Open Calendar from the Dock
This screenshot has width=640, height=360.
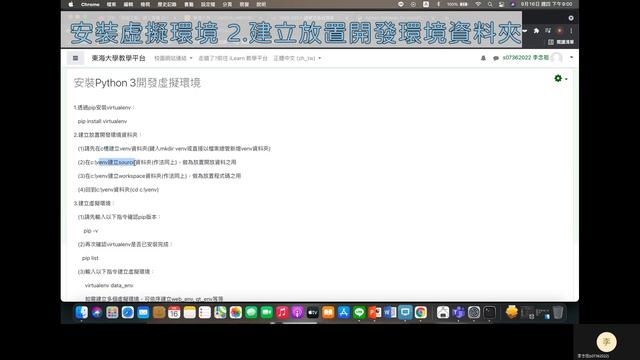click(174, 313)
